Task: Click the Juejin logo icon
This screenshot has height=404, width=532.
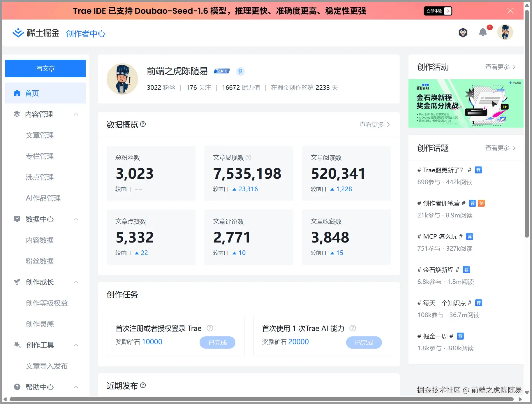Action: tap(18, 33)
